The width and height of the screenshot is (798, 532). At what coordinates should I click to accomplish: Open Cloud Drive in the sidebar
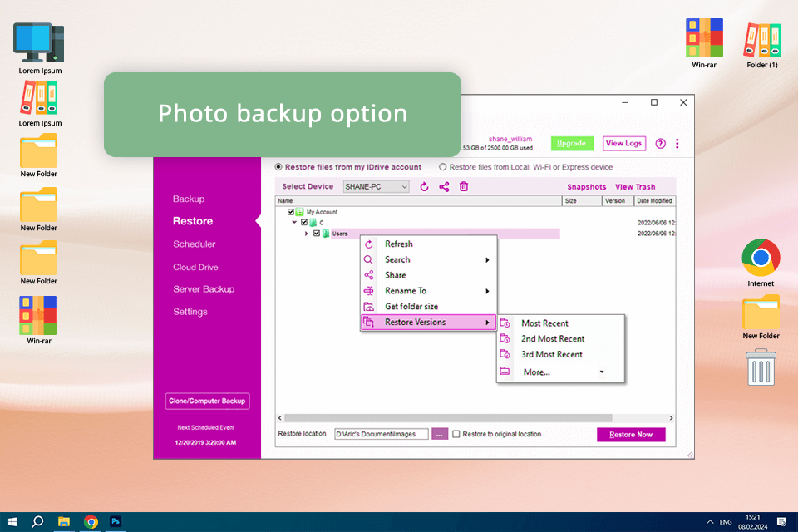[195, 268]
